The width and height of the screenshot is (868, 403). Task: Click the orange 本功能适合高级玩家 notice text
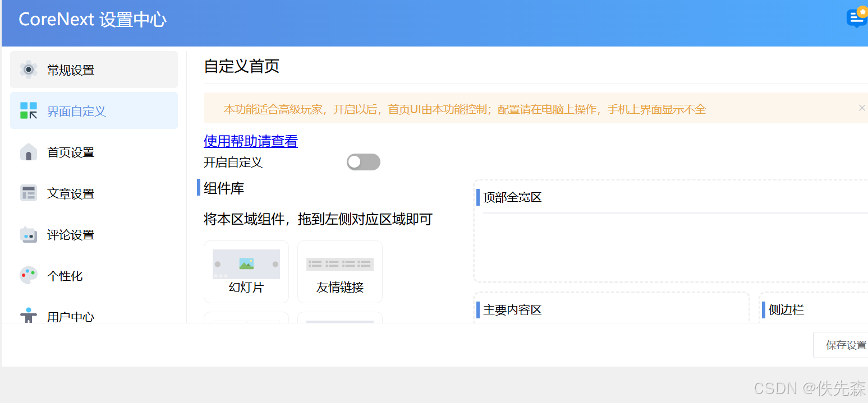[x=465, y=109]
